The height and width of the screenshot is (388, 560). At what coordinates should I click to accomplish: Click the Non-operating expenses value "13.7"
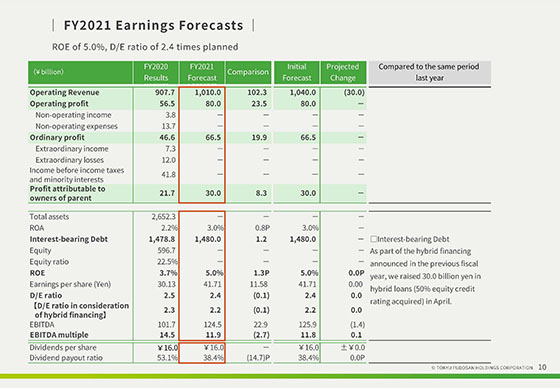click(169, 126)
